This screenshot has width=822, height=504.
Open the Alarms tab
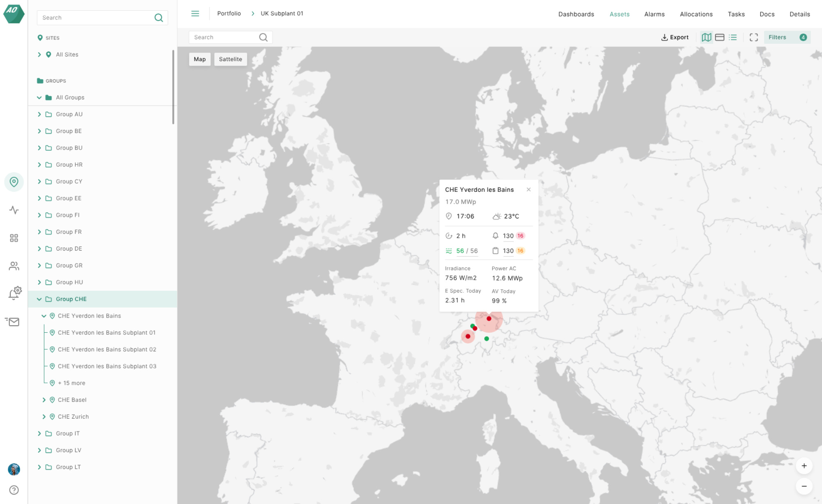click(654, 14)
